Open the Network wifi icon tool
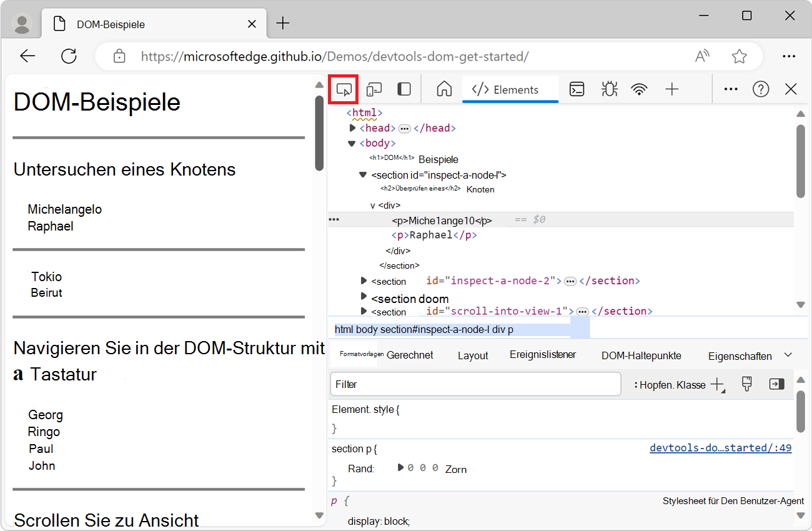 pos(639,89)
